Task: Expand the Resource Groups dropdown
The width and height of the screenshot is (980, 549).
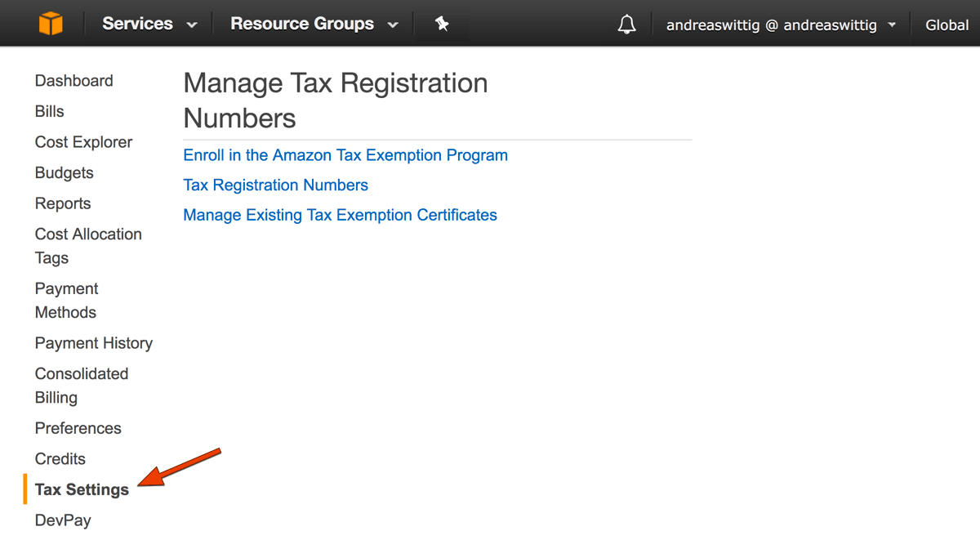Action: click(314, 24)
